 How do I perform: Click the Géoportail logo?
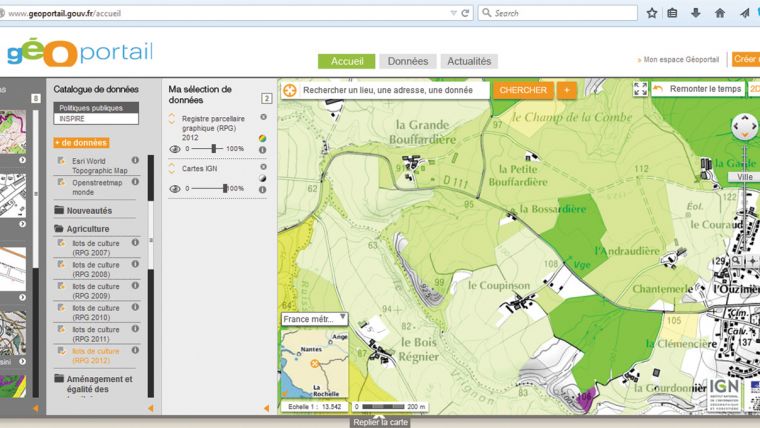coord(80,52)
